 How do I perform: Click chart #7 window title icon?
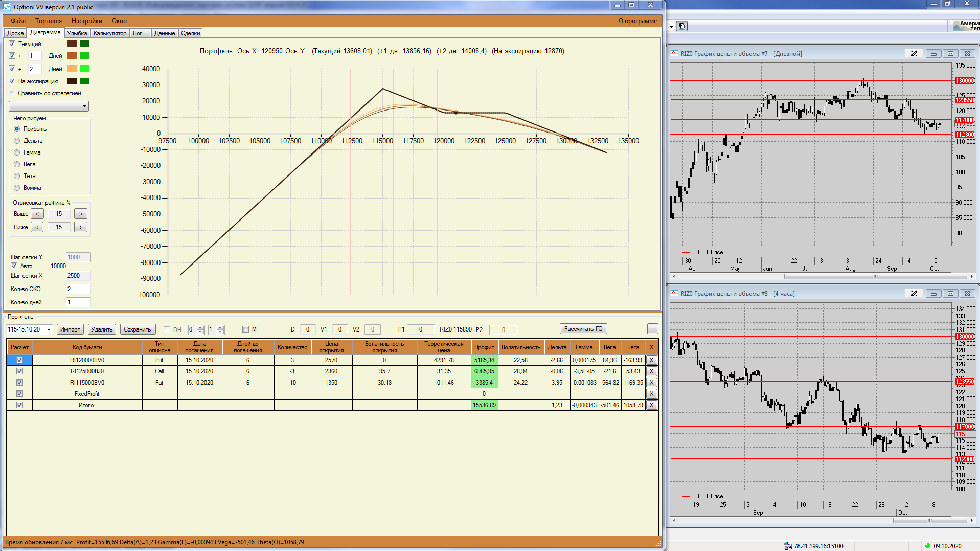click(675, 53)
